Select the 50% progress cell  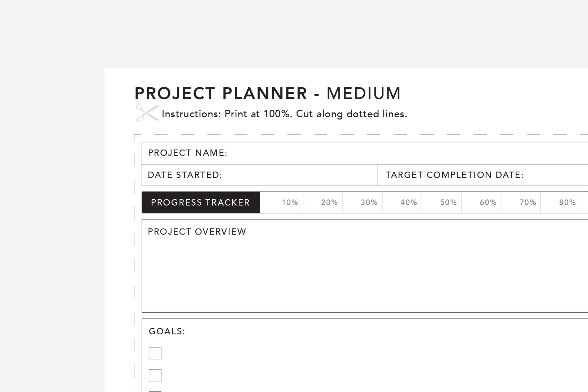(442, 203)
